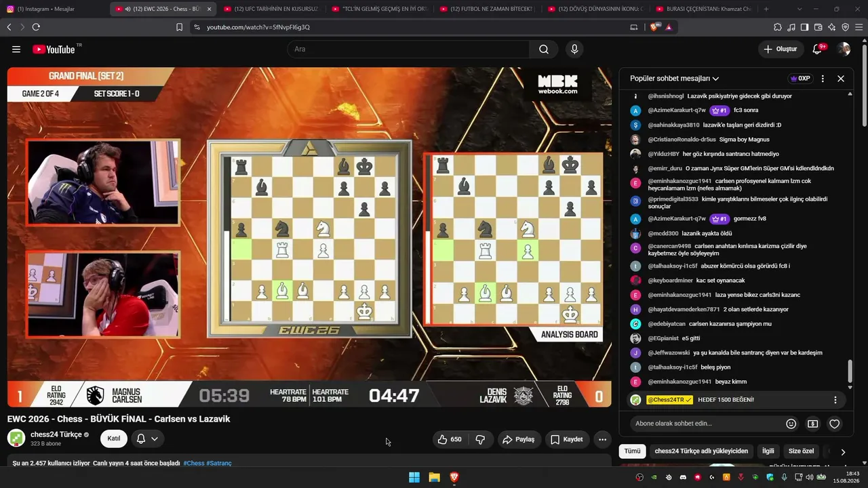Click the #Satranç hashtag link
The height and width of the screenshot is (488, 868).
[x=219, y=463]
